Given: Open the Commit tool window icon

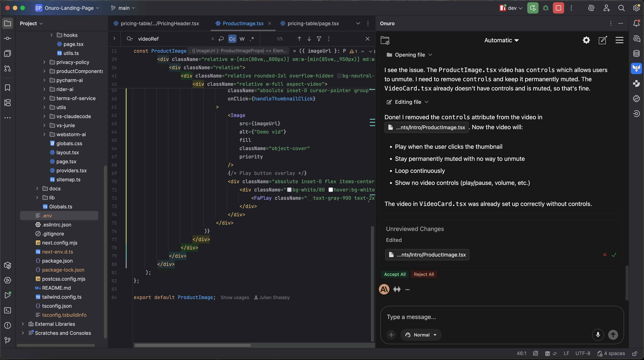Looking at the screenshot, I should [8, 38].
